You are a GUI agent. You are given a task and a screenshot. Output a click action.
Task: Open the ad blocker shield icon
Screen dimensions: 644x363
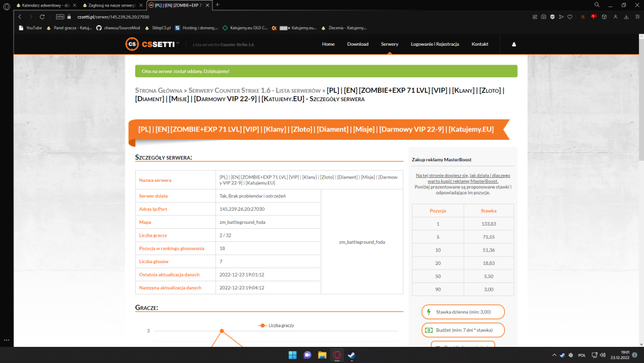553,17
